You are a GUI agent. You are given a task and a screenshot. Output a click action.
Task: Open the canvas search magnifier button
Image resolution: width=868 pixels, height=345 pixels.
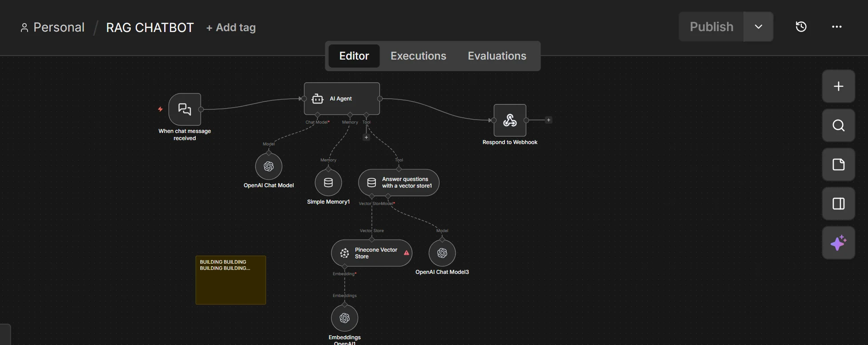click(x=838, y=126)
